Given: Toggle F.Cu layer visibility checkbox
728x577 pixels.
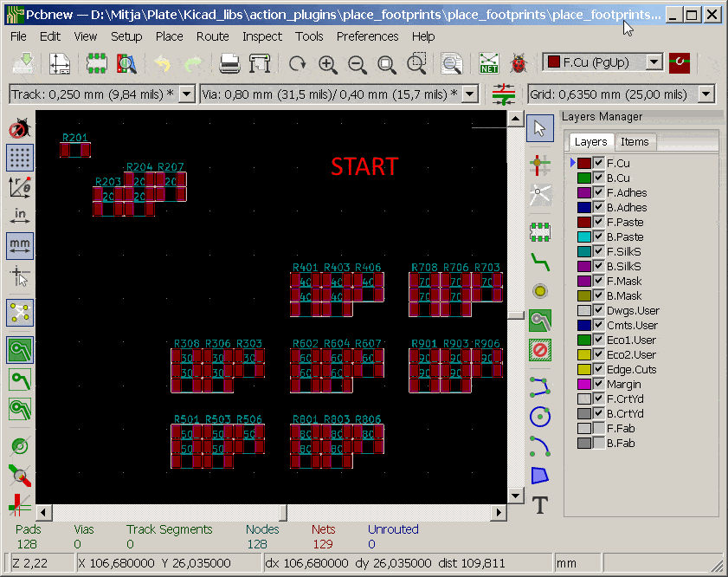Looking at the screenshot, I should [598, 163].
